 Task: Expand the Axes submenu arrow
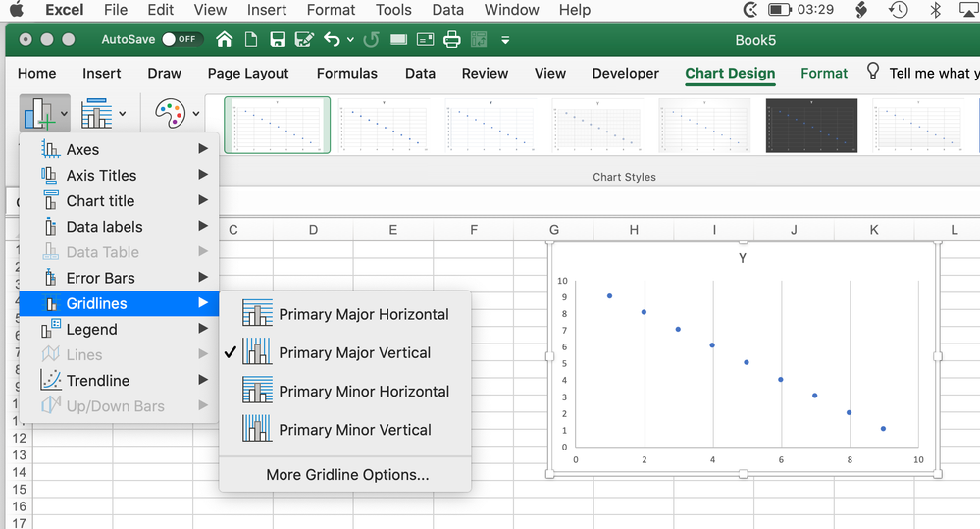coord(203,149)
